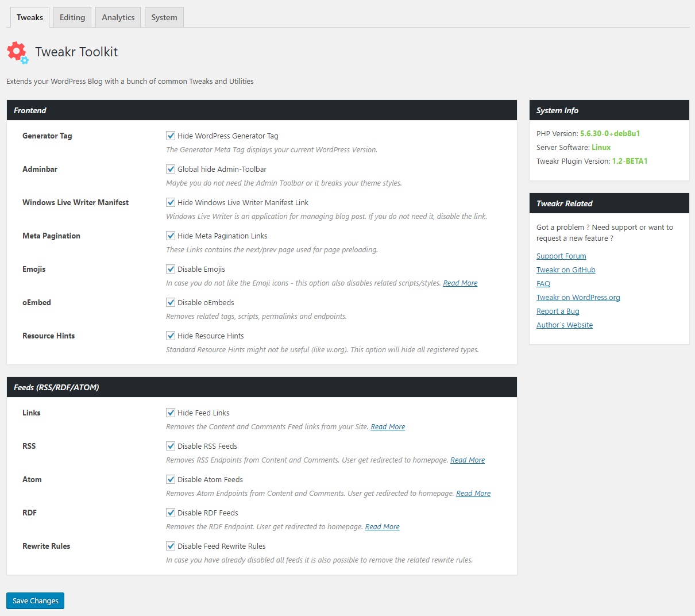Click the Emojis row label
The width and height of the screenshot is (695, 616).
click(34, 269)
